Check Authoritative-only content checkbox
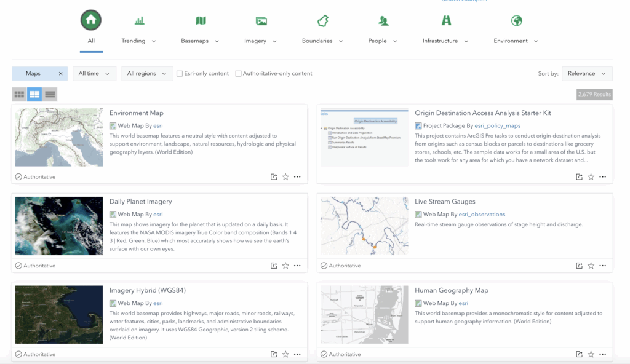 click(238, 74)
